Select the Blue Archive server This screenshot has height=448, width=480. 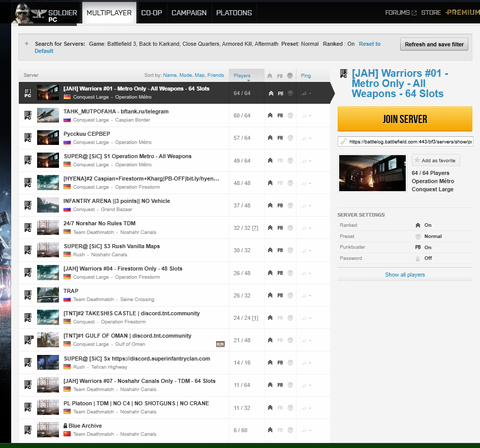coord(174,430)
